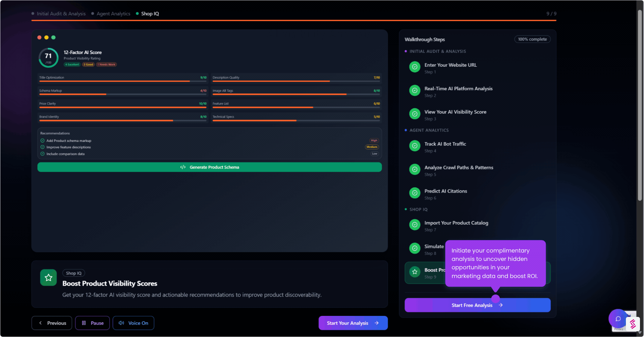The image size is (644, 337).
Task: Click the checkmark circle beside Track AI Bot Traffic
Action: 415,146
